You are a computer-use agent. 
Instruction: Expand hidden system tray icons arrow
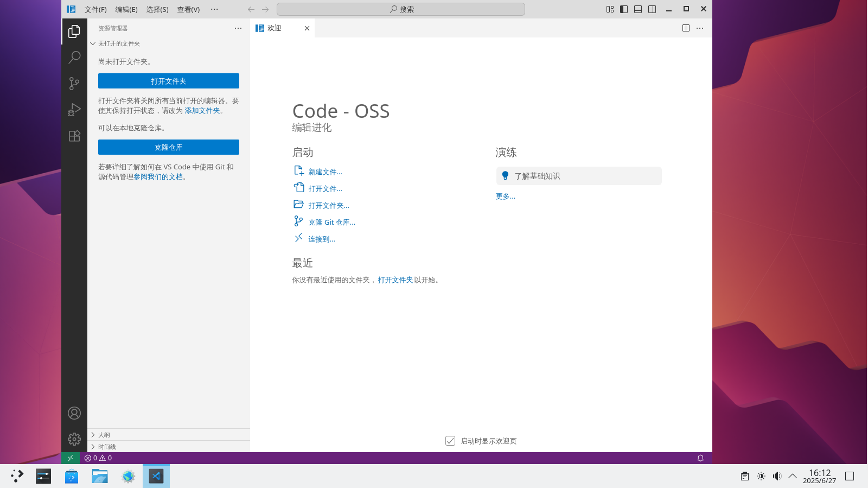(x=793, y=476)
